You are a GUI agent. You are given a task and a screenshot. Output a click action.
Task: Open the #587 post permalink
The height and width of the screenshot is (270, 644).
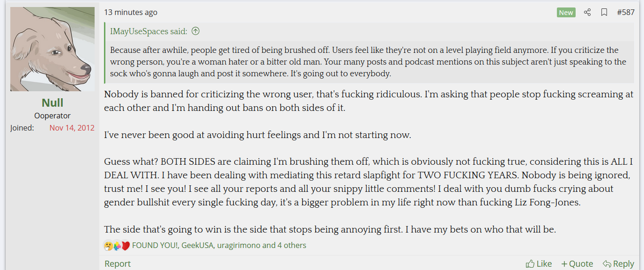626,12
